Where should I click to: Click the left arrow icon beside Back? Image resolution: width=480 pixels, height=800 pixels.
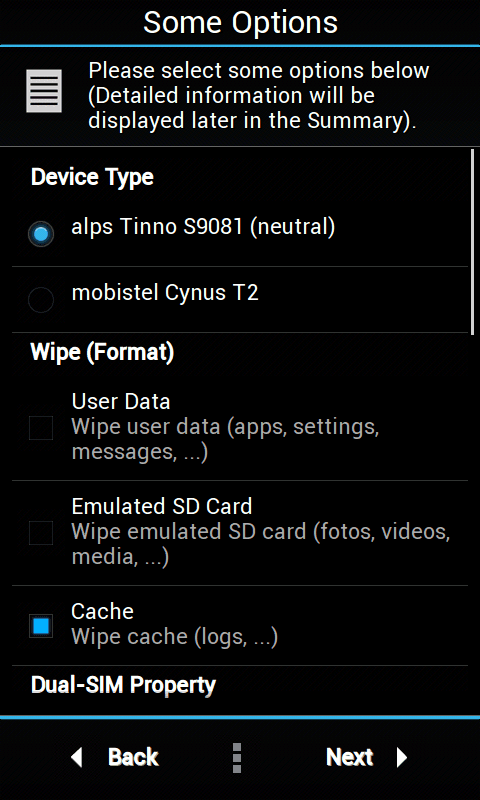[x=77, y=757]
